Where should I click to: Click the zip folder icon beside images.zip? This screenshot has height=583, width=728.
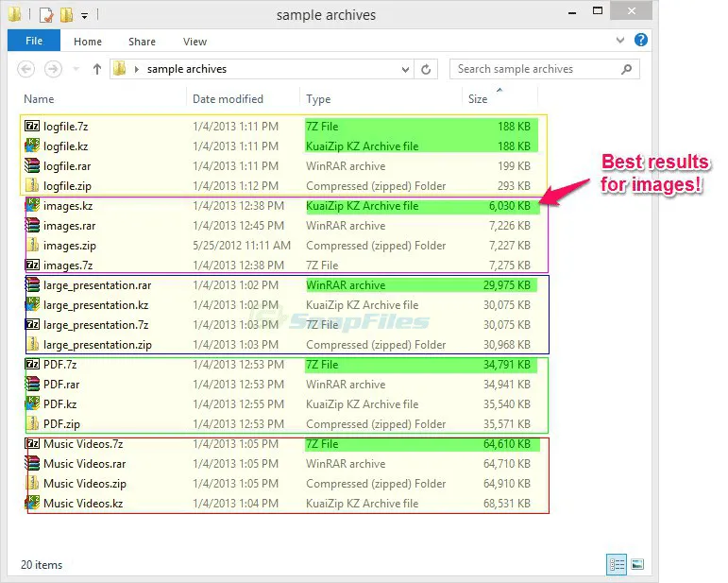click(32, 245)
